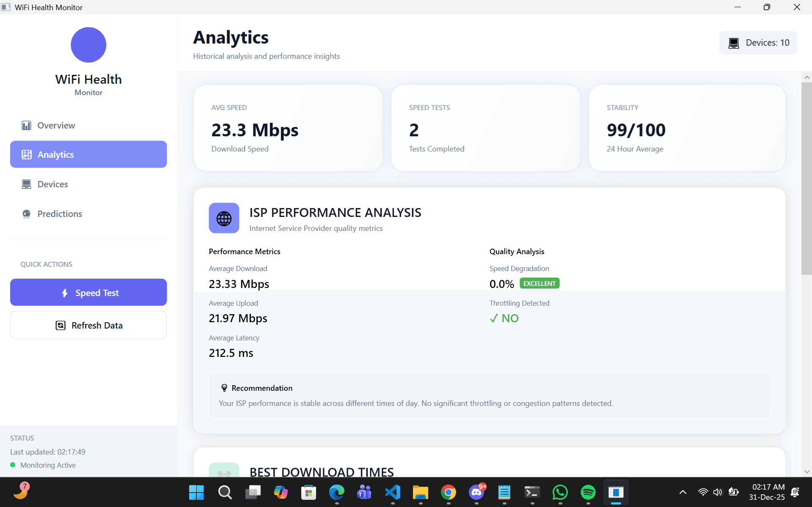Select the Analytics menu item
Image resolution: width=812 pixels, height=507 pixels.
pos(88,154)
